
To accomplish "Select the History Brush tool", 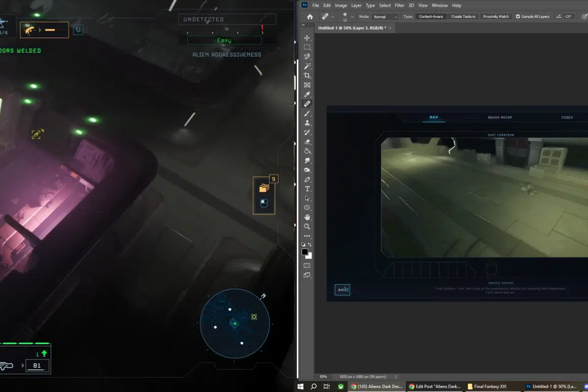I will click(307, 132).
